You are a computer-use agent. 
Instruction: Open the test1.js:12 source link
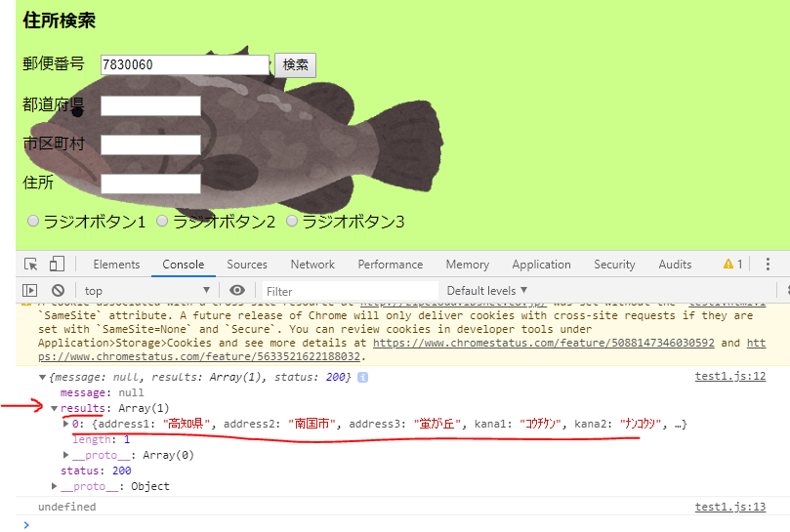click(x=730, y=376)
